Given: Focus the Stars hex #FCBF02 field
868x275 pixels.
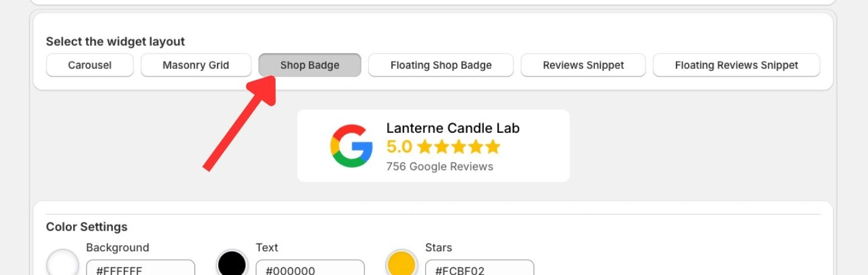Looking at the screenshot, I should tap(480, 268).
